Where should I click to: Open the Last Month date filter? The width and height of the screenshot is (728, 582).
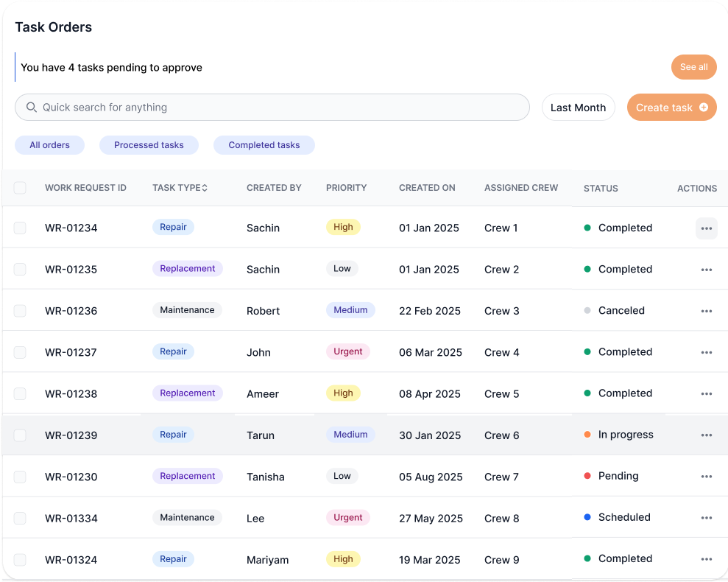click(578, 108)
